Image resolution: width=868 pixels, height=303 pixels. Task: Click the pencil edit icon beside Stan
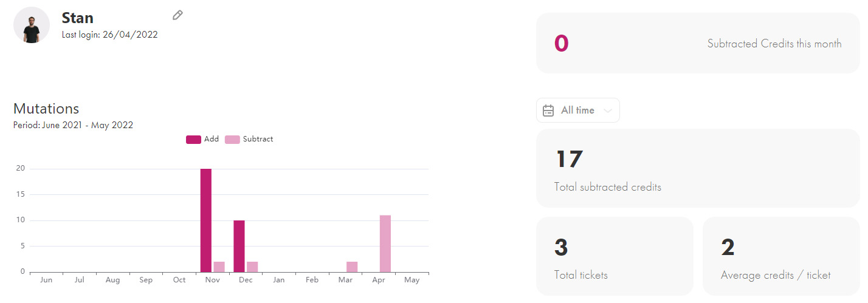177,15
